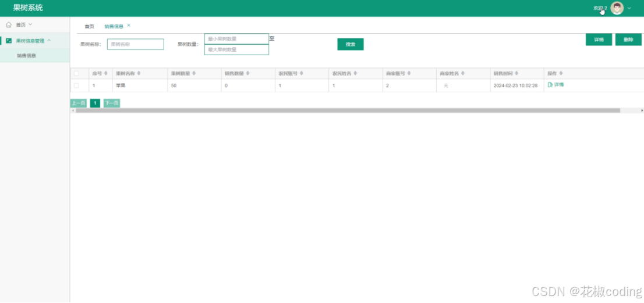Click the 50 果树数量 cell
644x303 pixels.
174,85
